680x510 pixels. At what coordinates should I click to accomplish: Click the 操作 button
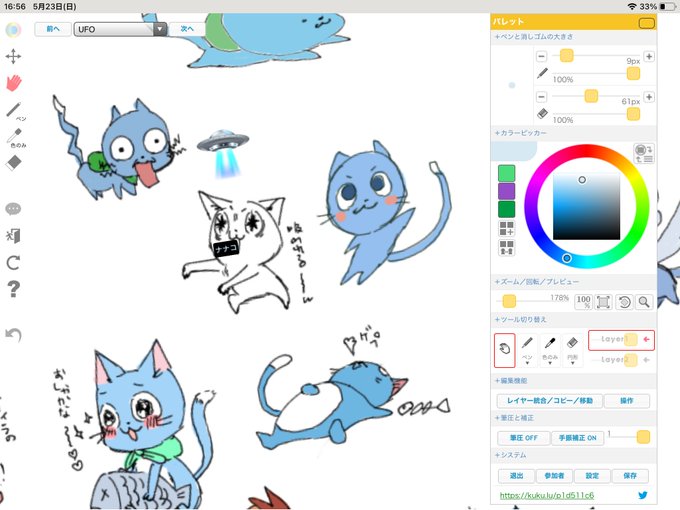[x=627, y=401]
